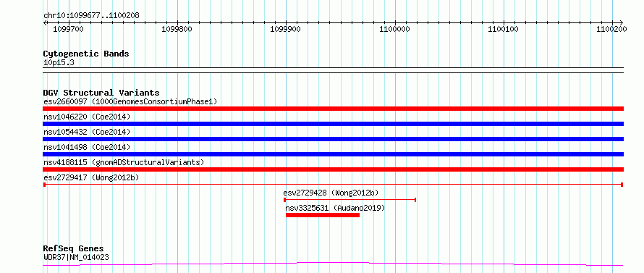644x273 pixels.
Task: Click the 10p15.3 cytogenetic band bar
Action: tap(333, 70)
